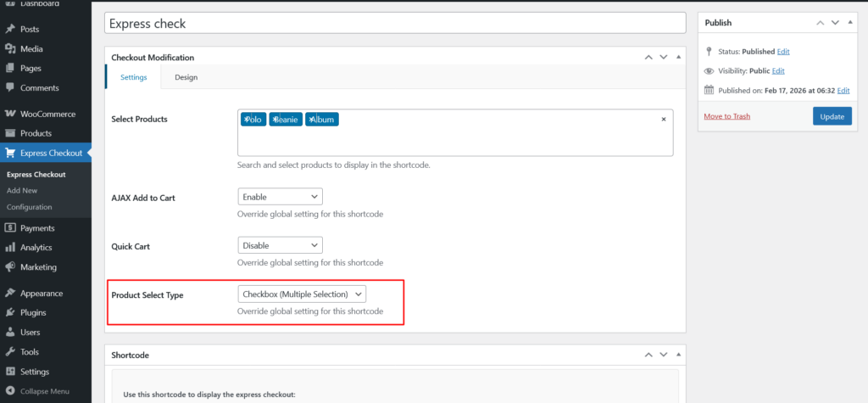Edit the Visibility setting link
Image resolution: width=868 pixels, height=403 pixels.
pos(778,70)
